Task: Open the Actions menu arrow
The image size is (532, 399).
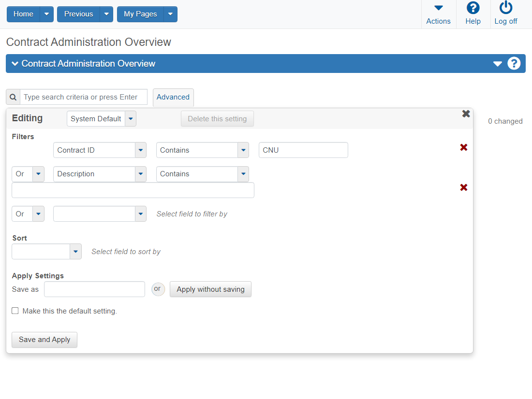Action: (438, 8)
